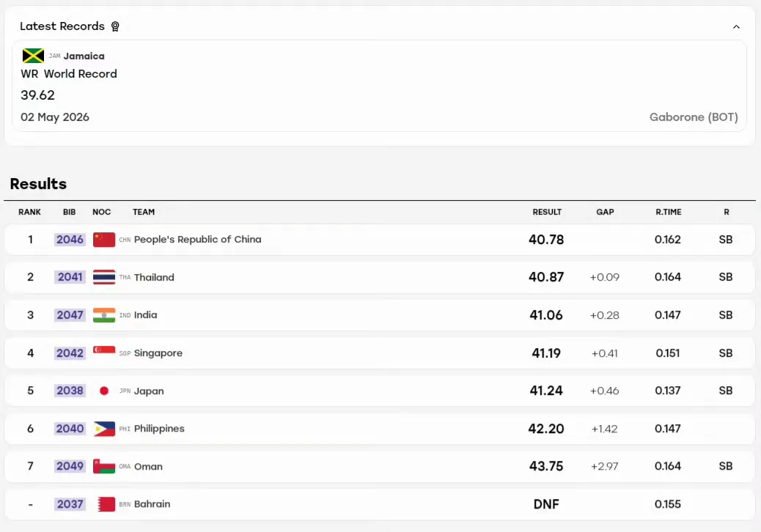Click India's result 41.06
This screenshot has height=532, width=761.
[546, 315]
